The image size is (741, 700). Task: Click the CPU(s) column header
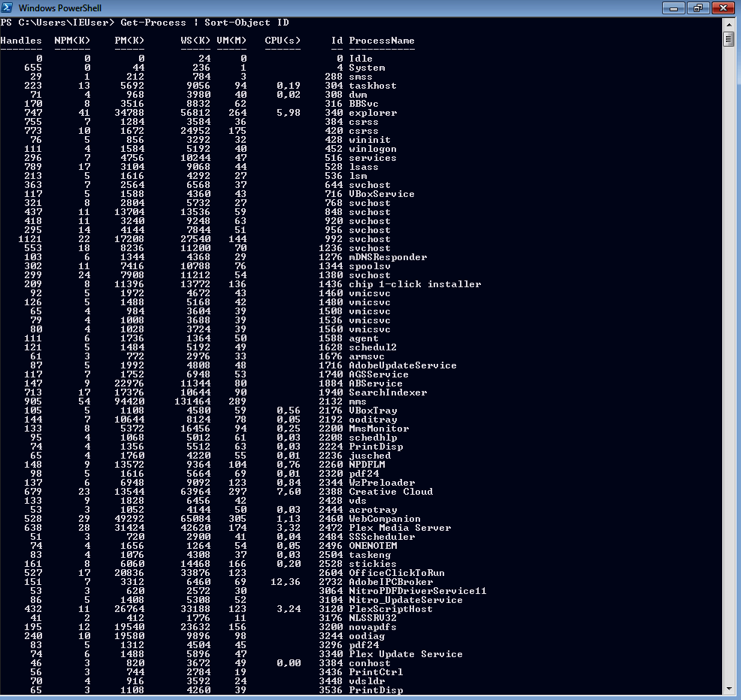click(283, 41)
